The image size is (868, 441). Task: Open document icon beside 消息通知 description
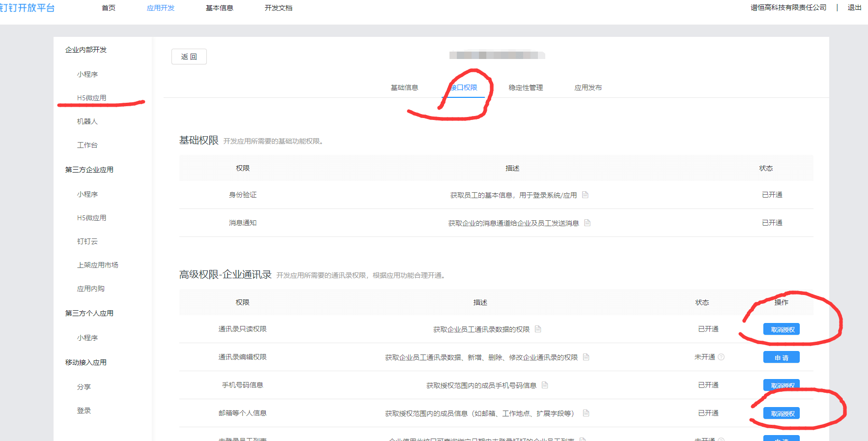click(587, 223)
